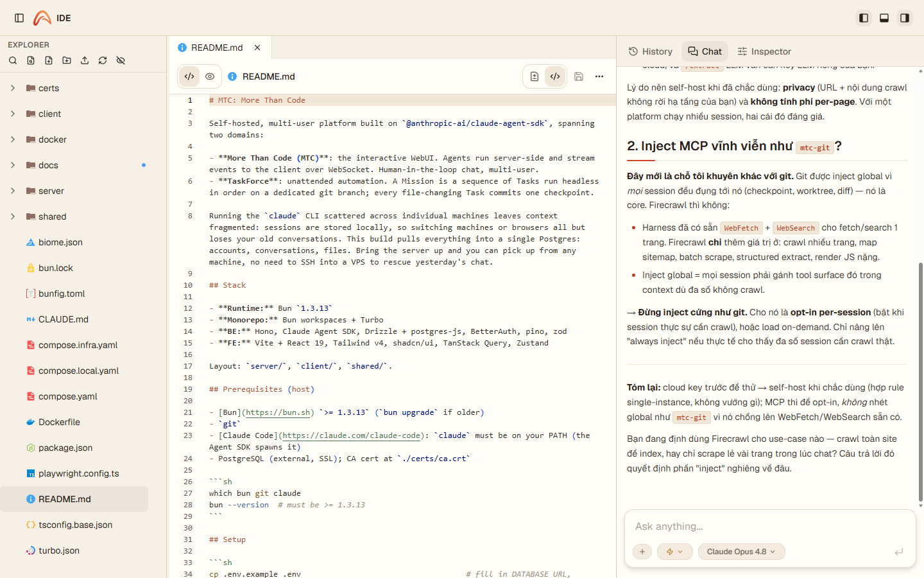The width and height of the screenshot is (924, 578).
Task: Open compose.local.yaml file
Action: tap(74, 371)
